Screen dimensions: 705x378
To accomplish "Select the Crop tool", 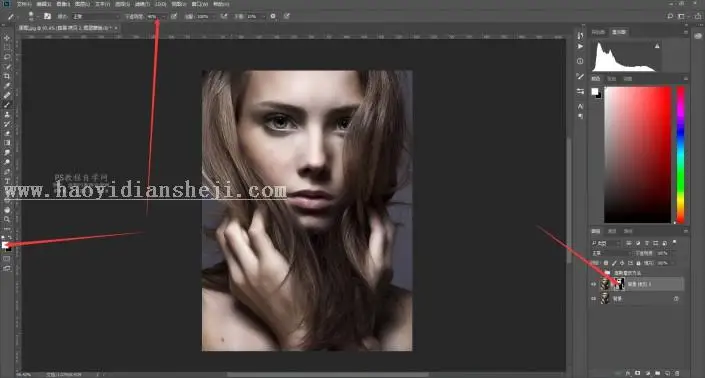I will [x=7, y=76].
